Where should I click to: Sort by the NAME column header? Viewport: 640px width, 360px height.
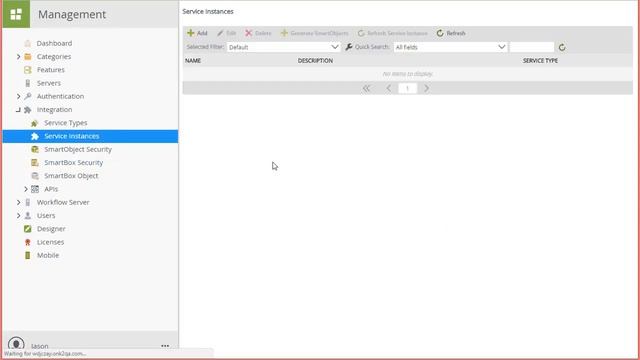[193, 60]
